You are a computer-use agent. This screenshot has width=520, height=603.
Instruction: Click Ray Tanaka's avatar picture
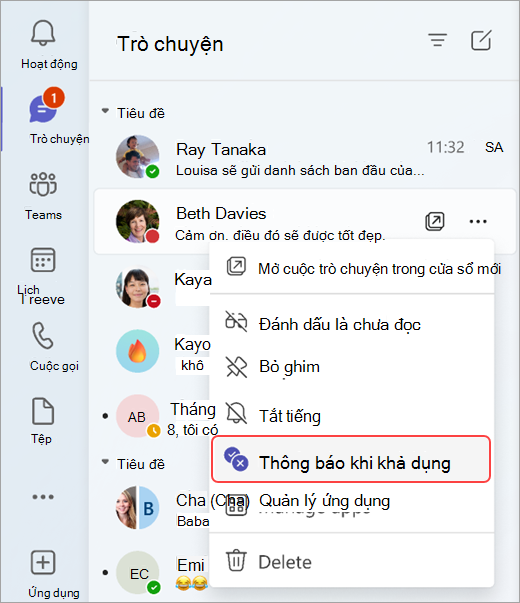[138, 157]
